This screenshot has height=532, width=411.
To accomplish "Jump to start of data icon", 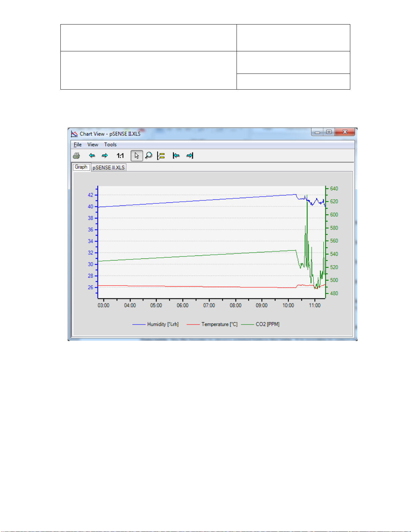I will point(176,155).
